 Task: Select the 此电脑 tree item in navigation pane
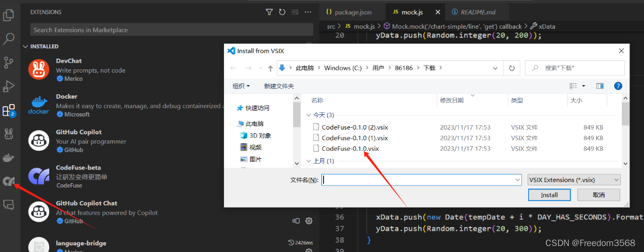tap(254, 124)
